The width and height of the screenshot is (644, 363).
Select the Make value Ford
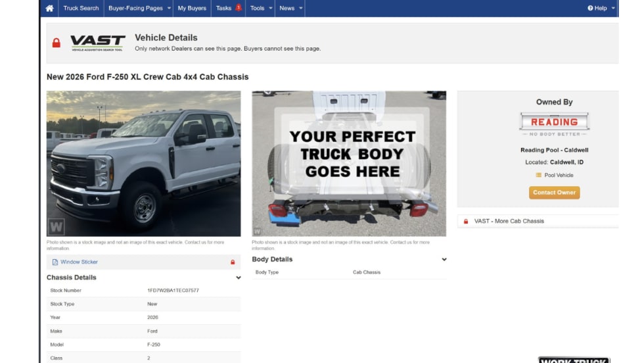152,331
